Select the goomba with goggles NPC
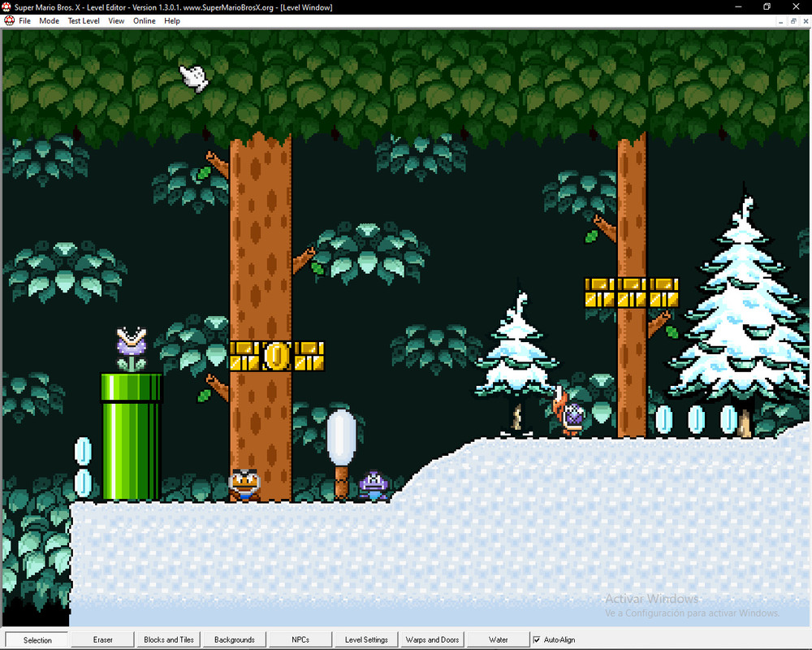The height and width of the screenshot is (650, 812). [244, 484]
